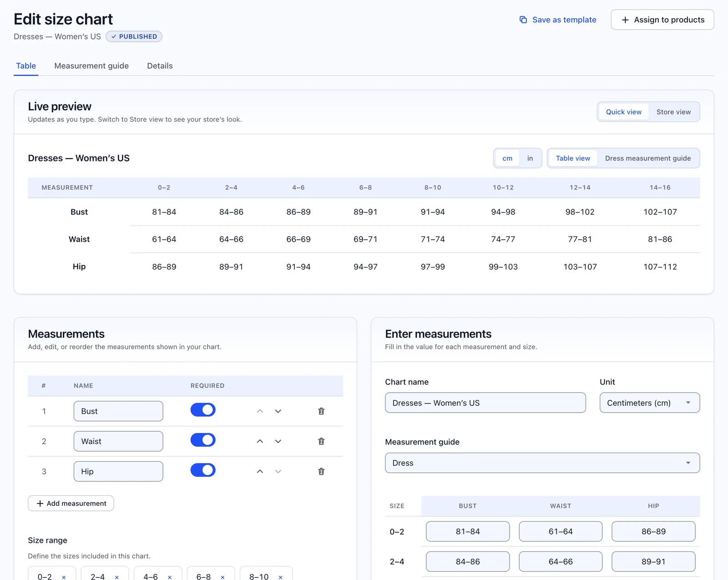Click preview Hip cell 99–103
The height and width of the screenshot is (580, 728).
(503, 267)
